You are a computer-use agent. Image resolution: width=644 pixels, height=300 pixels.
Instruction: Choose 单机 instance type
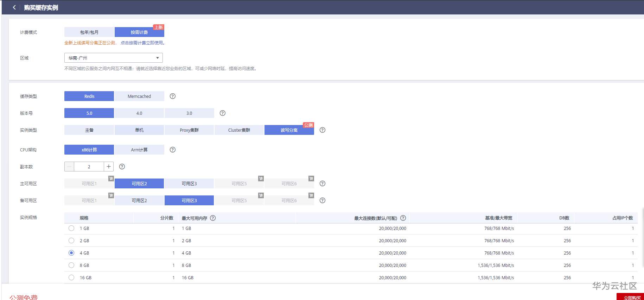[139, 130]
